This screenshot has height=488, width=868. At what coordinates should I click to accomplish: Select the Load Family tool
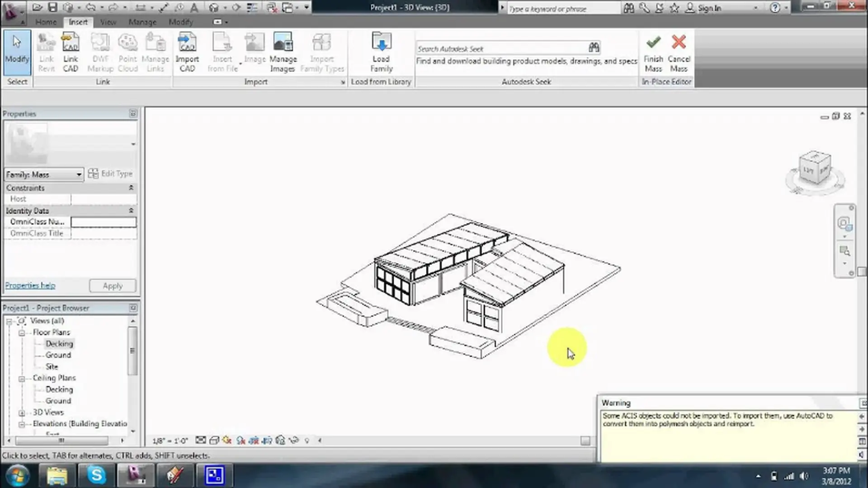(x=381, y=51)
